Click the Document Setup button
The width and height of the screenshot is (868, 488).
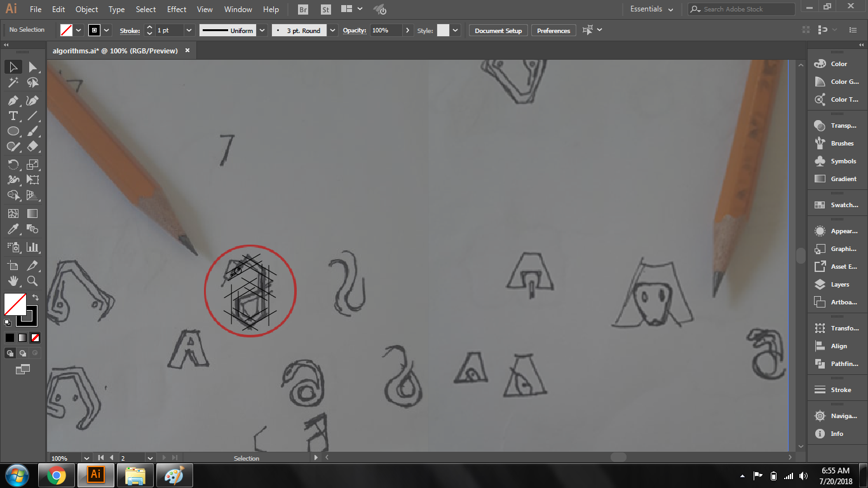498,30
